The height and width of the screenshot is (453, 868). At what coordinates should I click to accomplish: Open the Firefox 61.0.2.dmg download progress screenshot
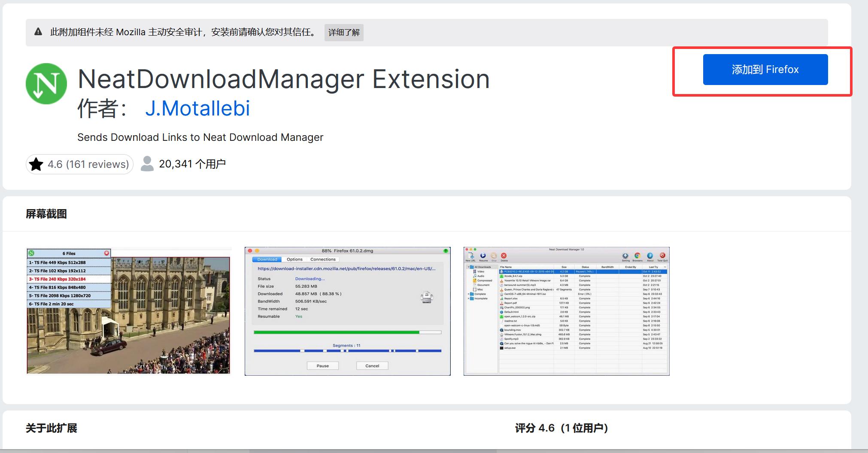348,311
